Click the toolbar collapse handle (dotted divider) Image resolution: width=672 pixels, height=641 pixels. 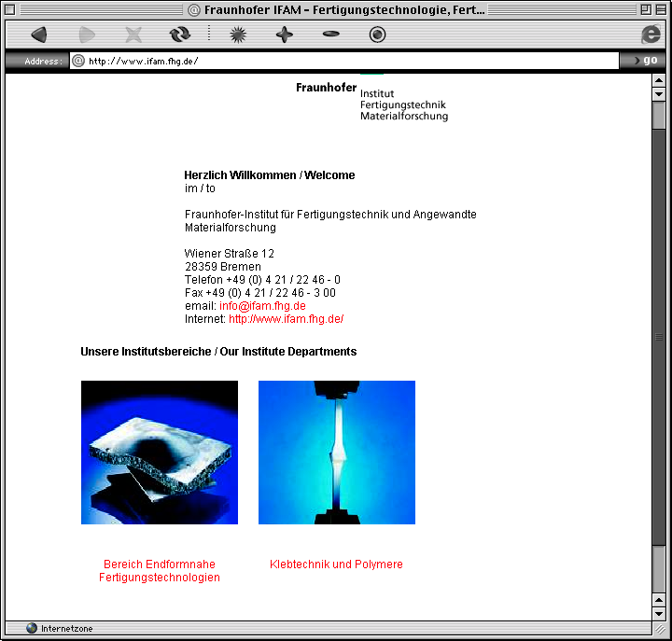tap(209, 34)
